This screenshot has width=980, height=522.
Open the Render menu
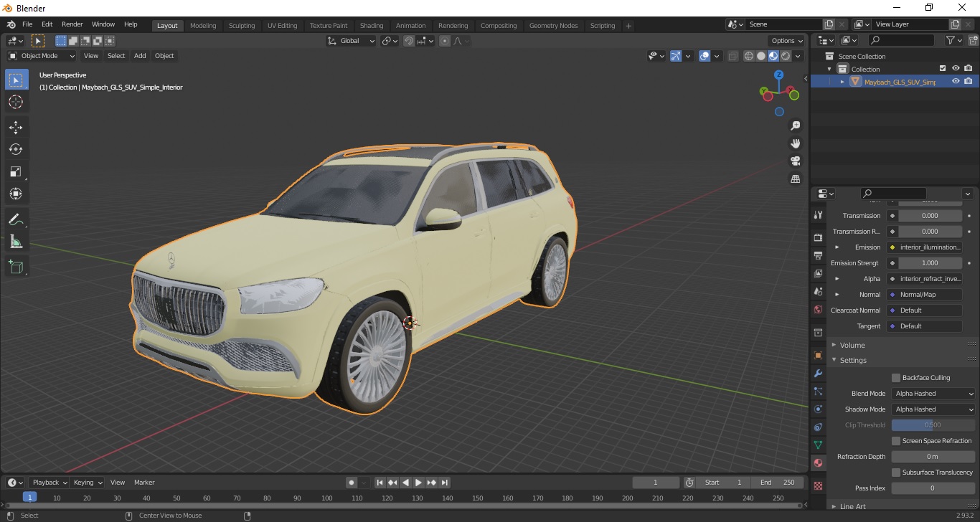72,24
